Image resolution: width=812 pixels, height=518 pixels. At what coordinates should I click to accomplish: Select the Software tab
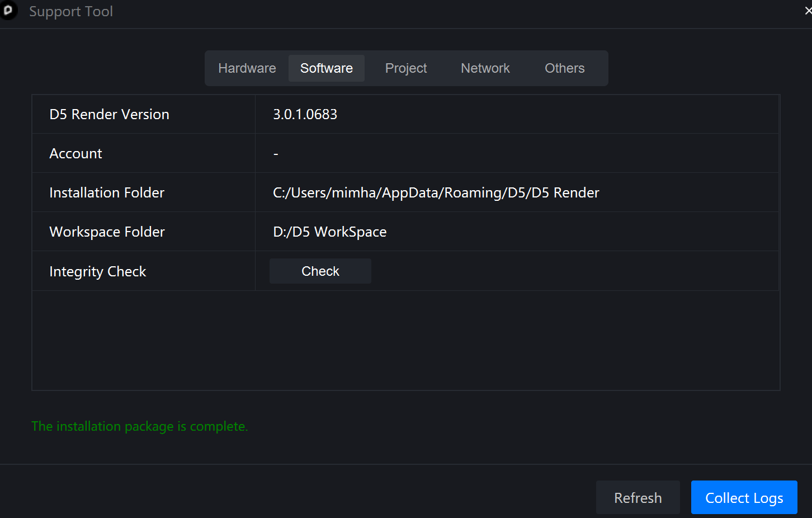tap(327, 68)
